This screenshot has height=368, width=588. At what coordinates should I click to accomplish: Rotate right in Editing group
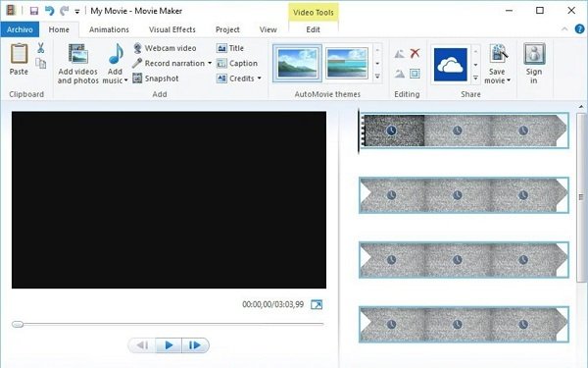(x=400, y=74)
